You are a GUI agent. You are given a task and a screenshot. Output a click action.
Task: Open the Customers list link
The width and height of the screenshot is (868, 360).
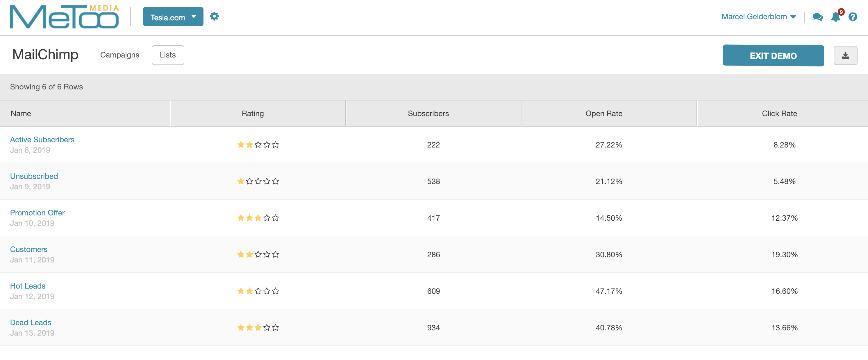[x=29, y=249]
